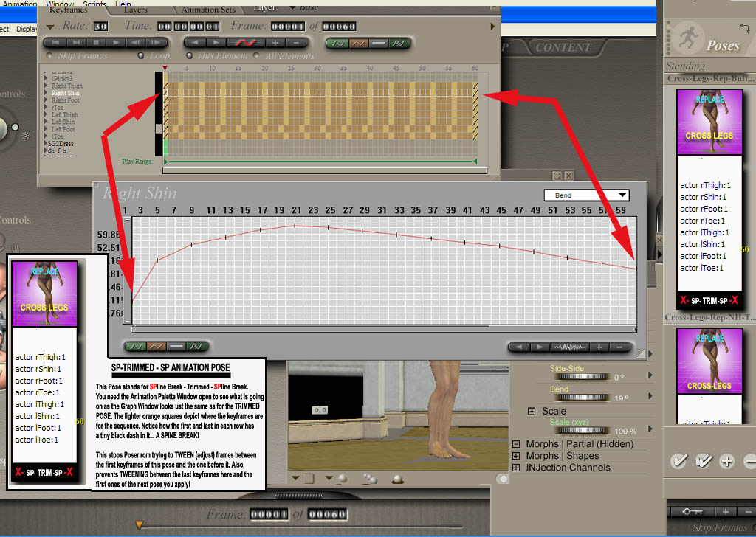Apply break spline in Keyframes palette

[x=399, y=44]
